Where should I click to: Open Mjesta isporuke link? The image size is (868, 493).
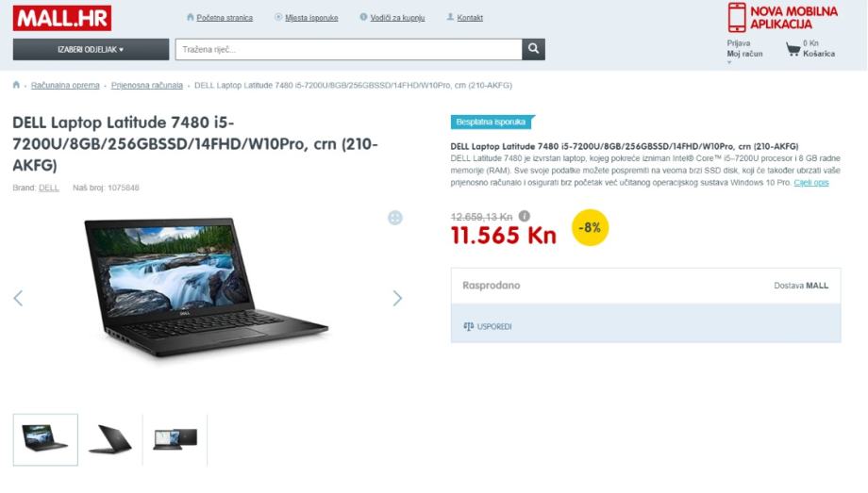[311, 18]
